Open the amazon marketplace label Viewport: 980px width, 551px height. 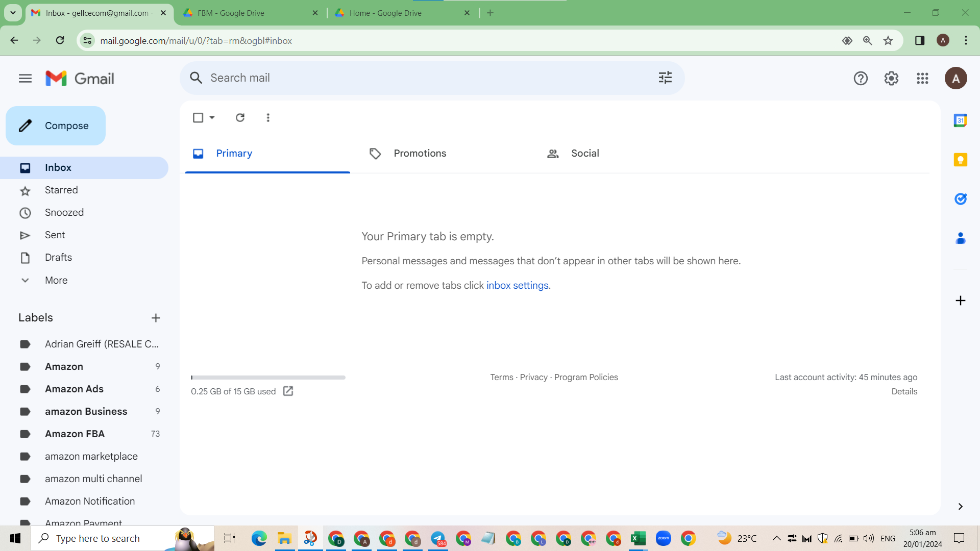(84, 457)
